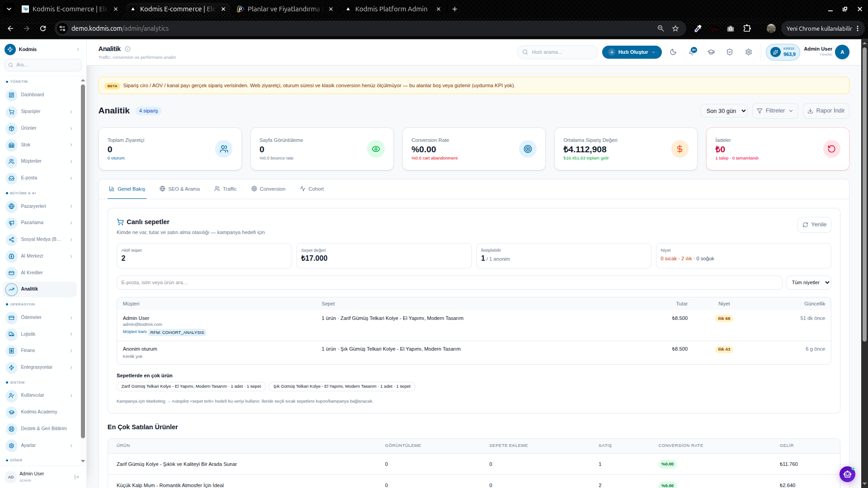868x488 pixels.
Task: Open the Tüm niyetler intent dropdown
Action: (x=808, y=282)
